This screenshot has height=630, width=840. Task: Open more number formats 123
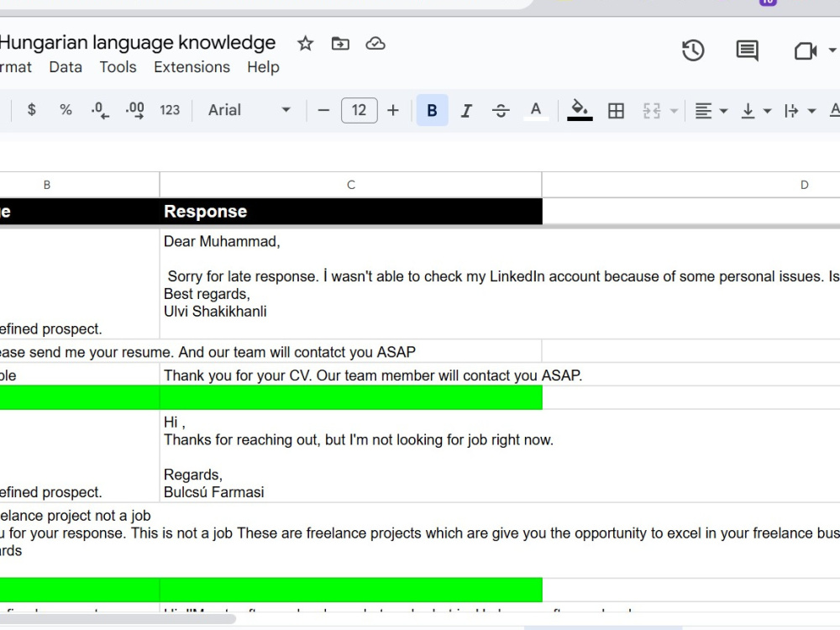click(170, 110)
